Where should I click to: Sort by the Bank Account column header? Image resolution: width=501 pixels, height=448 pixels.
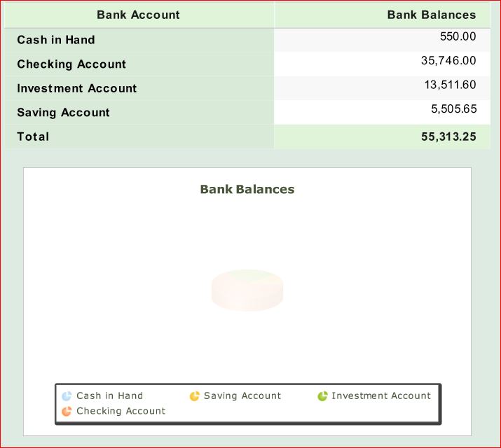[x=138, y=15]
